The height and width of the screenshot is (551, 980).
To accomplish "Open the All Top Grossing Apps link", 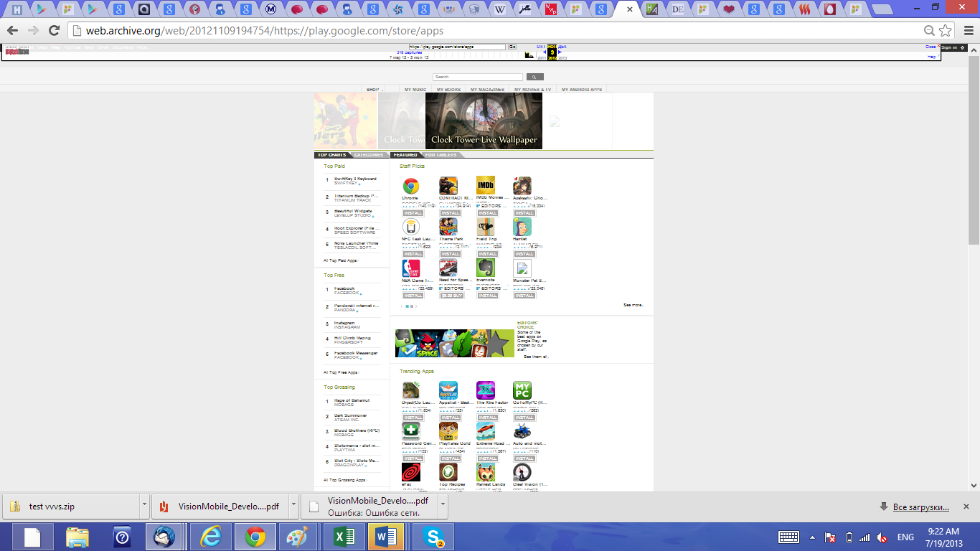I will [344, 480].
